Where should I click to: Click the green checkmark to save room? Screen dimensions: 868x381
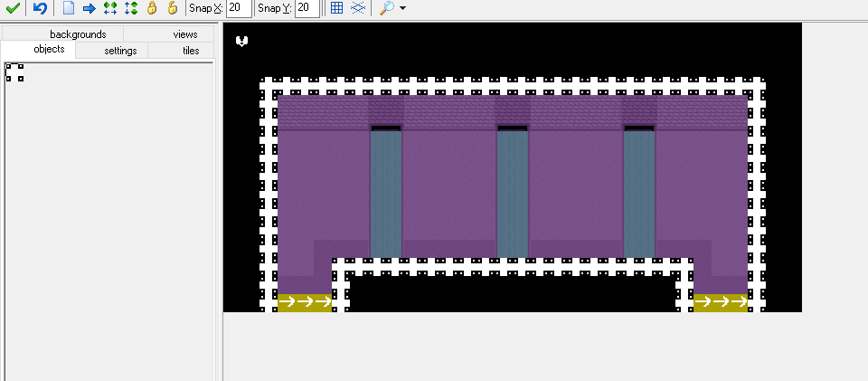click(13, 8)
